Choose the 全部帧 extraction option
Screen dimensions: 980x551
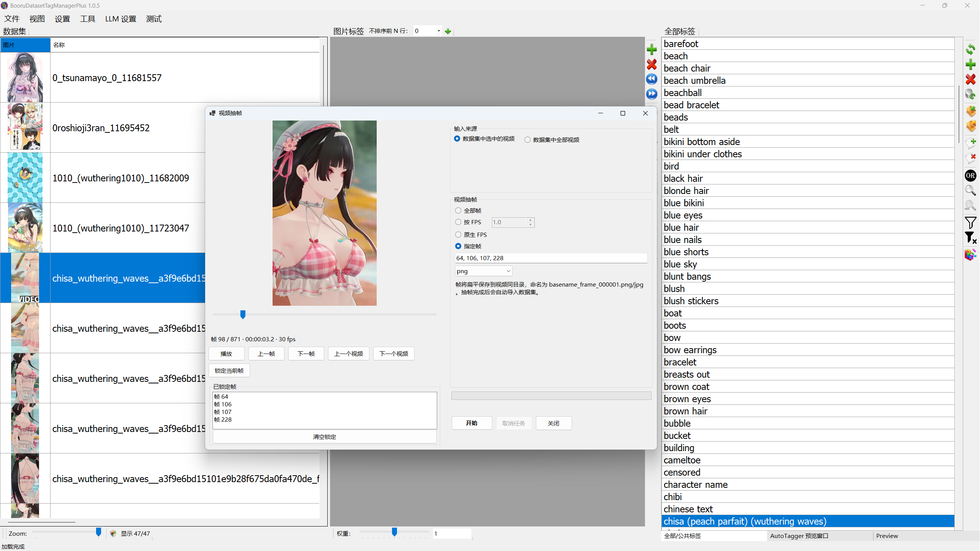coord(468,211)
